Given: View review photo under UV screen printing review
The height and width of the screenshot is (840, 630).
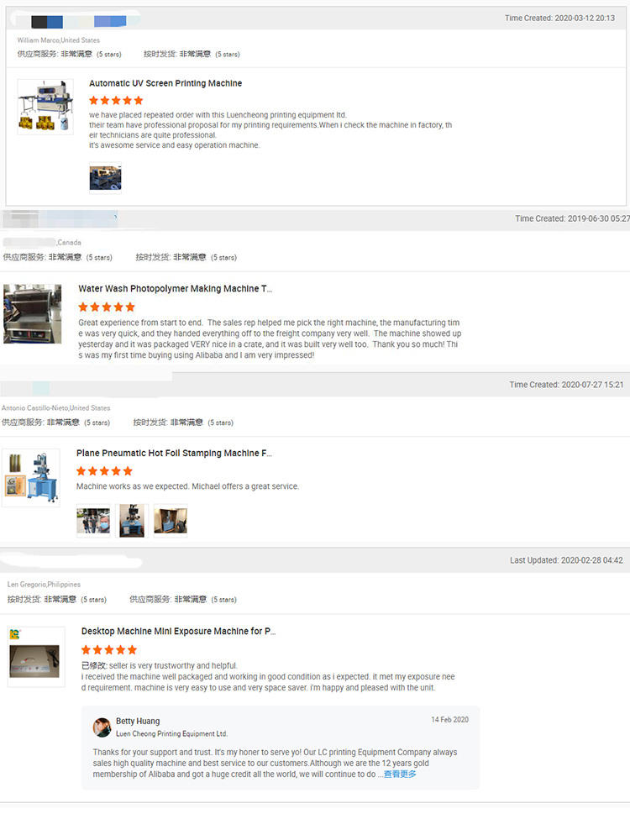Looking at the screenshot, I should [105, 177].
